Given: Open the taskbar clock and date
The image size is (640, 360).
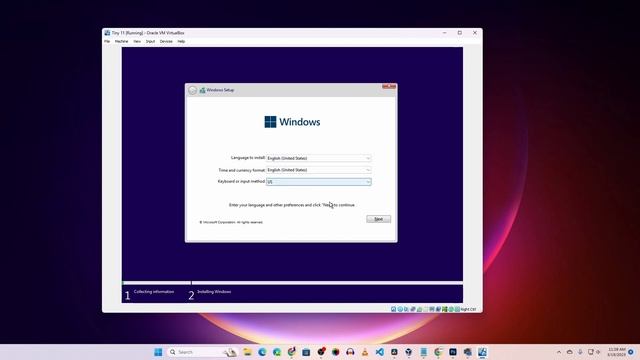Looking at the screenshot, I should 616,352.
